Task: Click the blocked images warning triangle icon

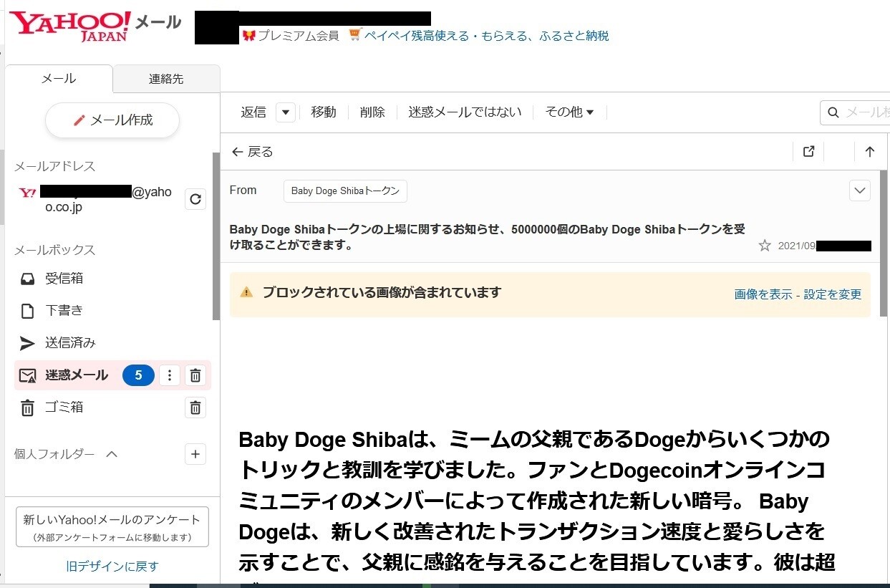Action: [x=246, y=292]
